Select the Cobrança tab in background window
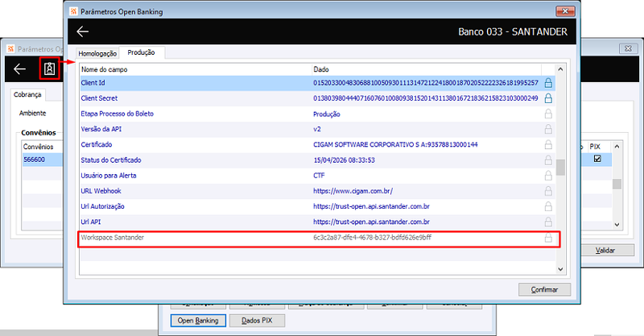 click(27, 94)
